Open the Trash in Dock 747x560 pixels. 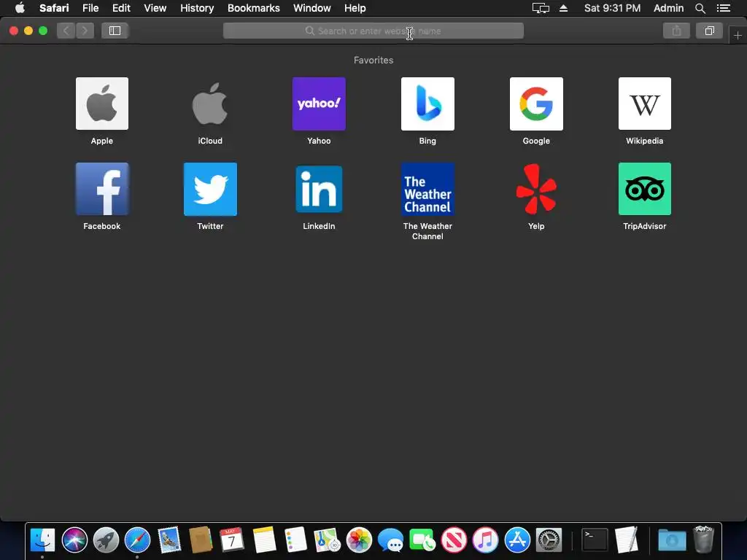(x=703, y=540)
